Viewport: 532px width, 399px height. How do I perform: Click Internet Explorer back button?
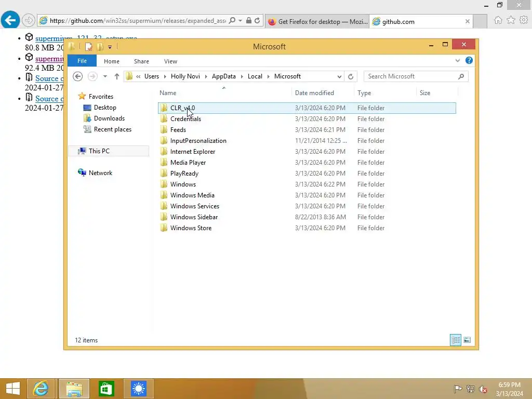(10, 20)
